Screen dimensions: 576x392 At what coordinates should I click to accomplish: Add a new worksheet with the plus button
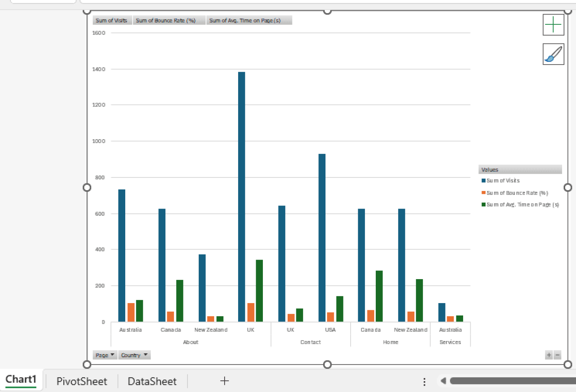[x=224, y=381]
